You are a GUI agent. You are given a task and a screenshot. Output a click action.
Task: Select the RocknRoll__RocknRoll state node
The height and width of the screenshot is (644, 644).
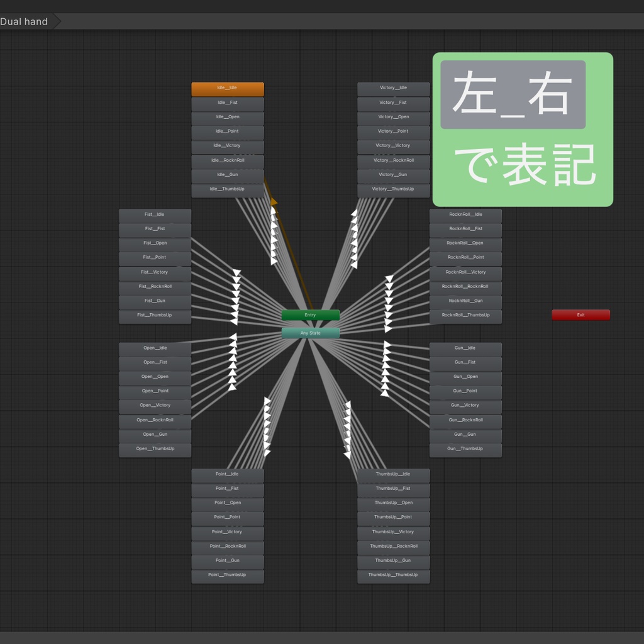tap(466, 287)
